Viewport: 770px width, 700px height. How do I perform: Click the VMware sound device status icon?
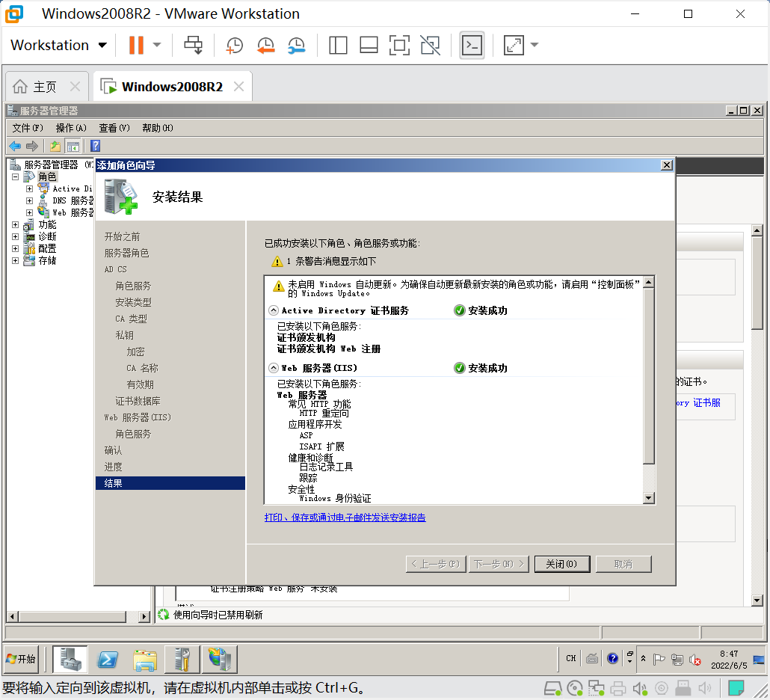pos(639,688)
